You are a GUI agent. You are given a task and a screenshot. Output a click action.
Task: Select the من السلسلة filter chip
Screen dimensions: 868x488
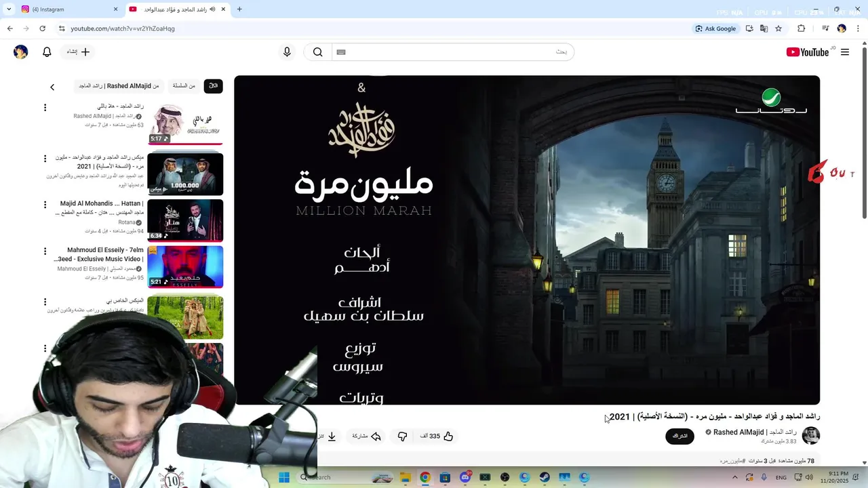(184, 86)
